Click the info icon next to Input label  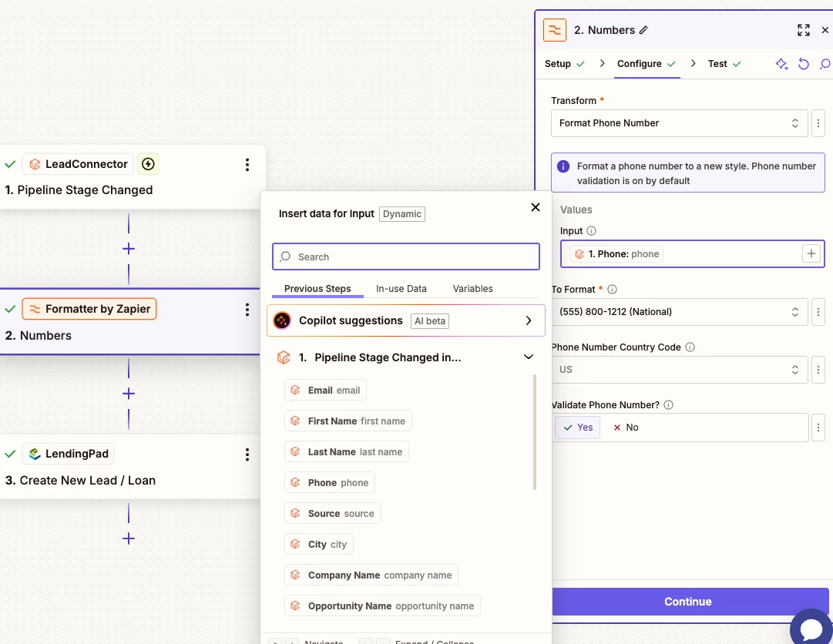click(x=591, y=231)
